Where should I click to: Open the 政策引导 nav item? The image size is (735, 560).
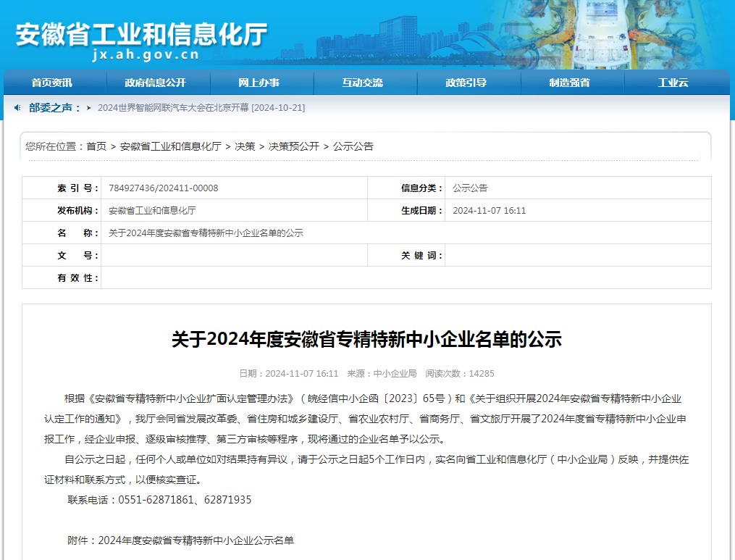[x=466, y=83]
